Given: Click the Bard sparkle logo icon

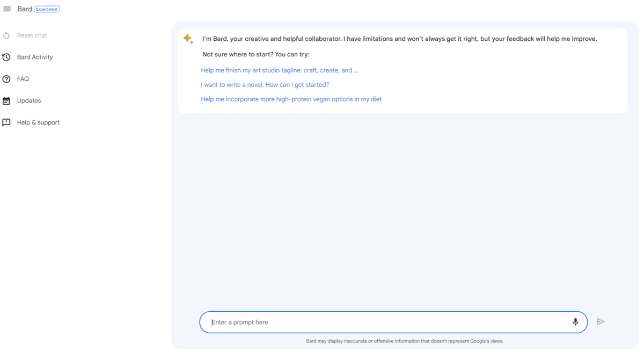Looking at the screenshot, I should coord(188,39).
